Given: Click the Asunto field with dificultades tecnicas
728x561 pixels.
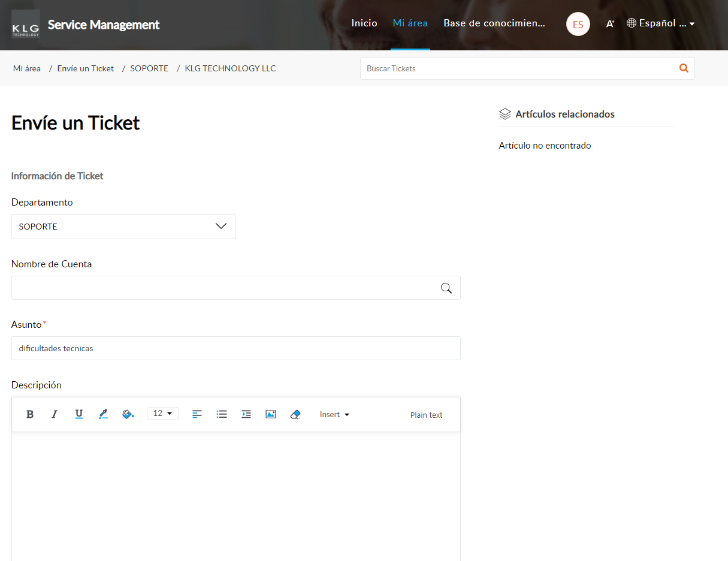Looking at the screenshot, I should pos(236,348).
